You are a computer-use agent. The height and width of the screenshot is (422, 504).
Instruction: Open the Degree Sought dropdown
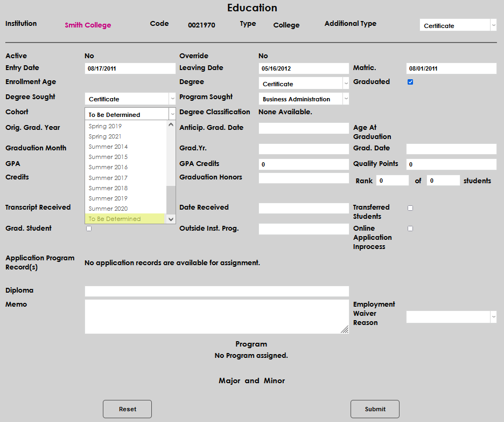(x=130, y=99)
